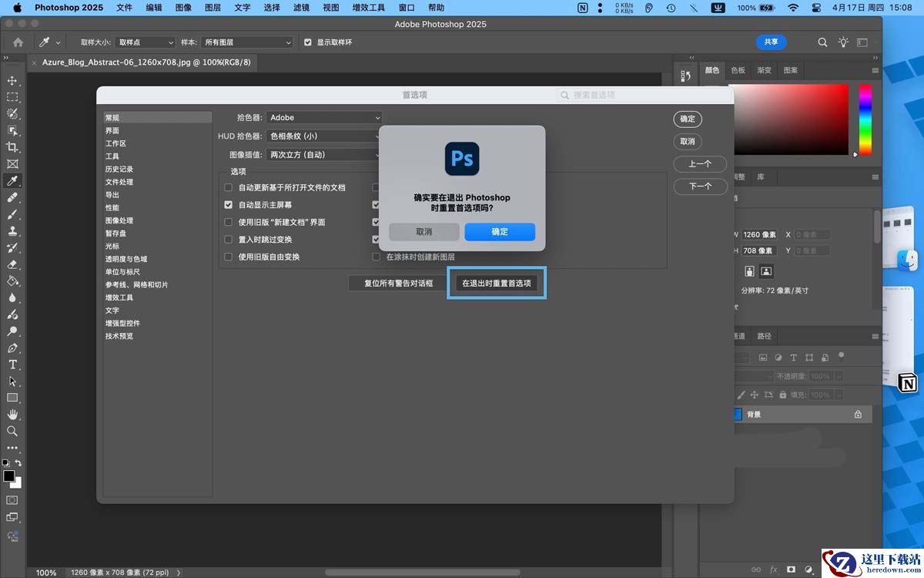Open the 增效工具 menu in menu bar
Viewport: 924px width, 578px height.
[368, 8]
